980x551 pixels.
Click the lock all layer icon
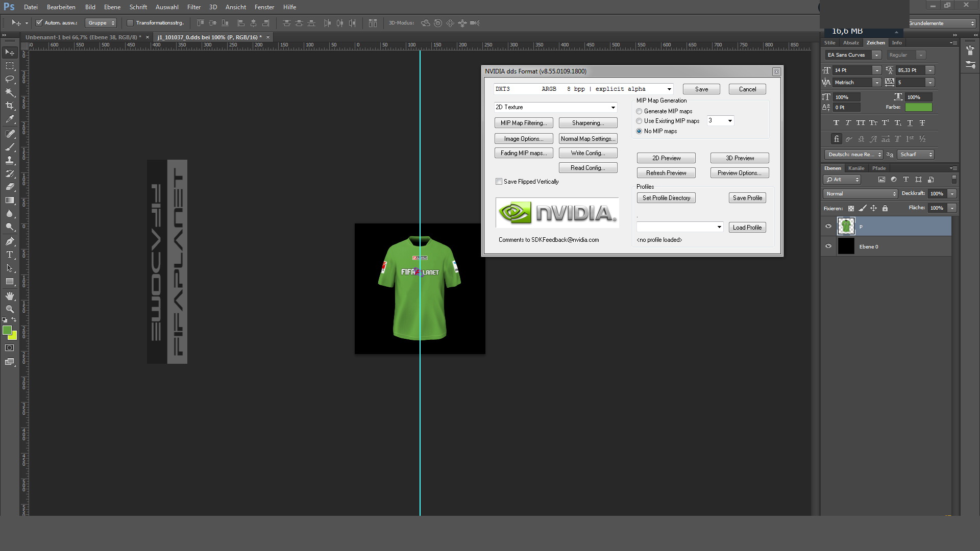(x=885, y=208)
